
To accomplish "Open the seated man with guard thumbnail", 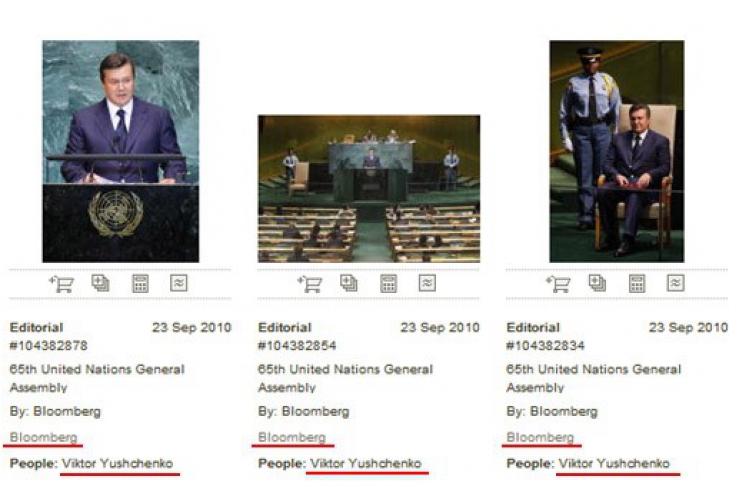I will (616, 151).
